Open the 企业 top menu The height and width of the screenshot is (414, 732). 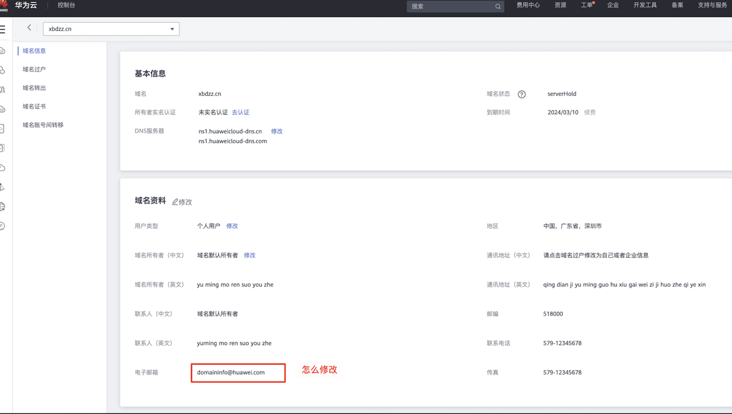pos(613,5)
